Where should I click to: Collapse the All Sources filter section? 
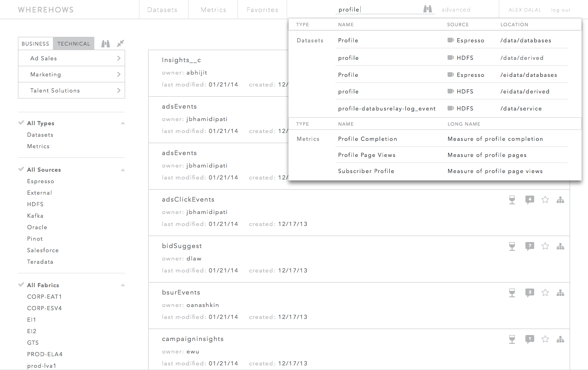point(123,170)
